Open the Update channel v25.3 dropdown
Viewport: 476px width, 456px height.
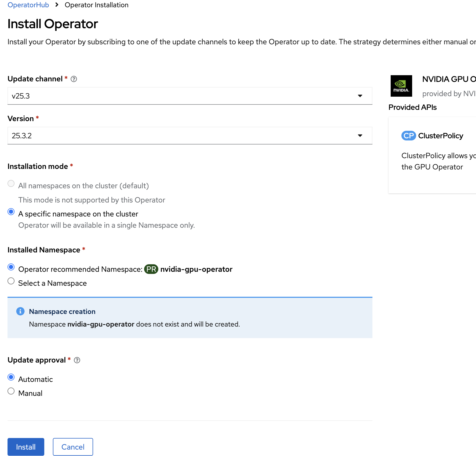pos(190,96)
